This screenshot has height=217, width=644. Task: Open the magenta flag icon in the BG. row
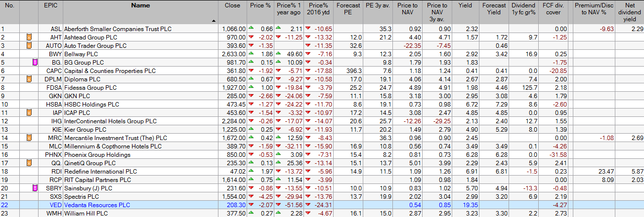35,63
